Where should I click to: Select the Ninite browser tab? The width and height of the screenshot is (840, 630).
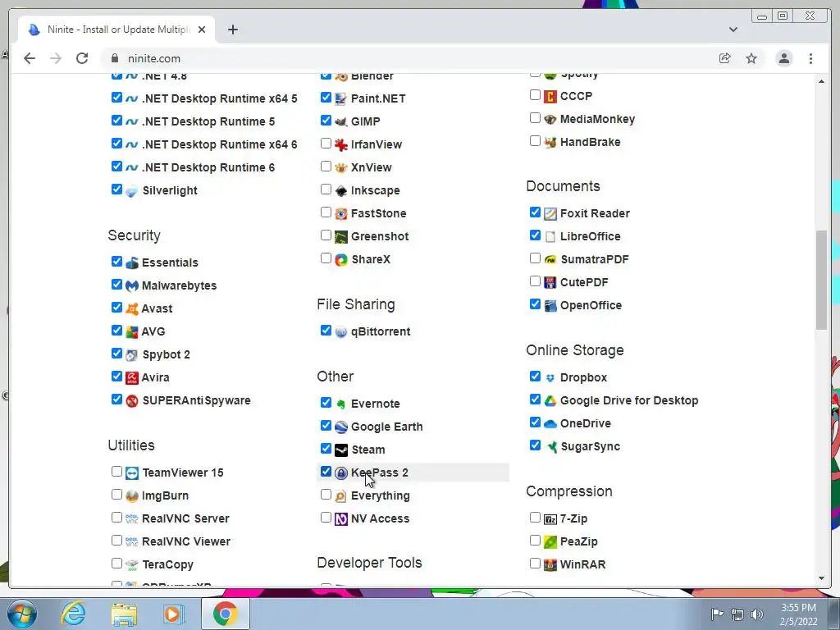click(x=116, y=30)
